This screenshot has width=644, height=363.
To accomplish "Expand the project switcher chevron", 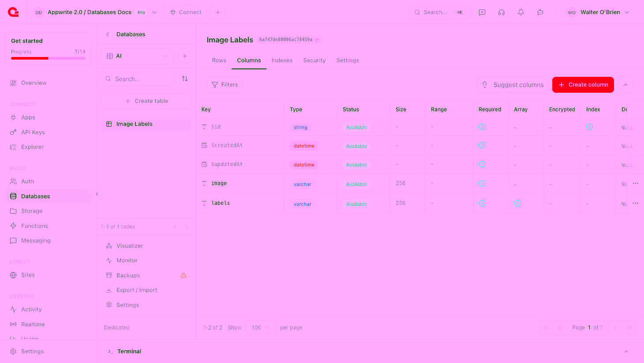I will 154,12.
